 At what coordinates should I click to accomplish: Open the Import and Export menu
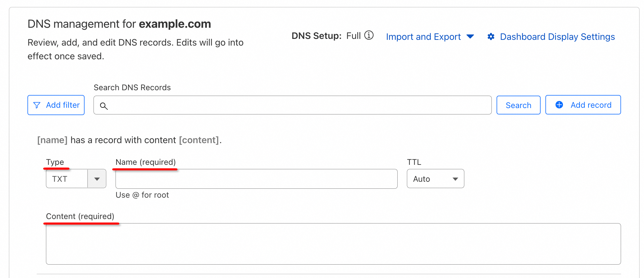click(x=423, y=37)
